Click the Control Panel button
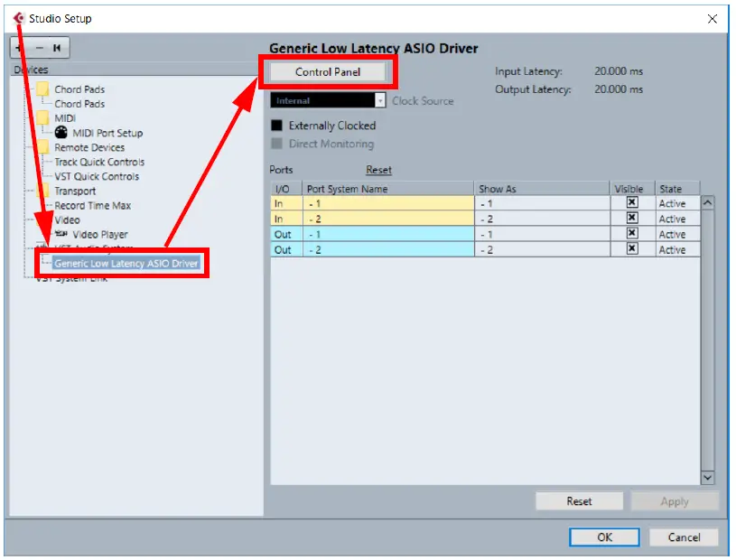This screenshot has width=736, height=560. tap(328, 72)
